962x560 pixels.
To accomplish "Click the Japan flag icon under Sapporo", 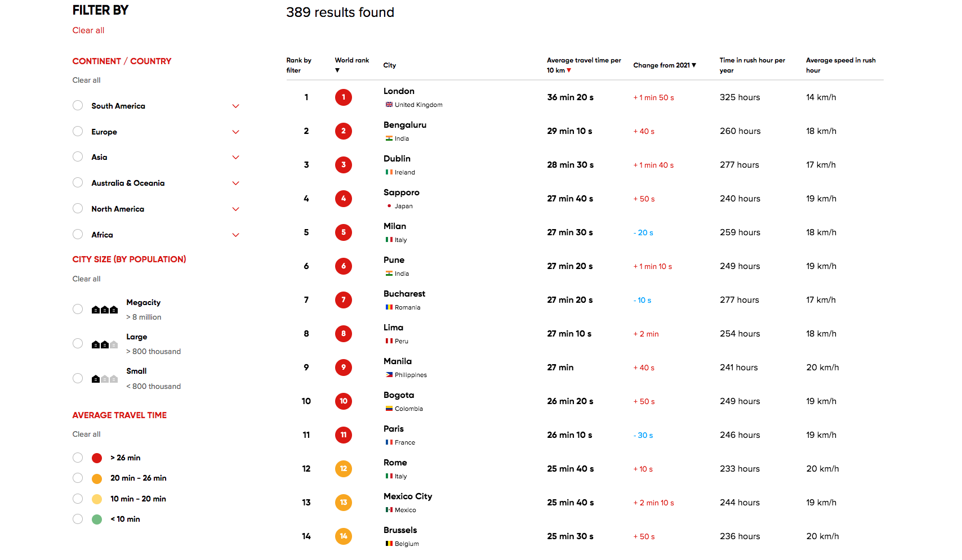I will (x=389, y=206).
